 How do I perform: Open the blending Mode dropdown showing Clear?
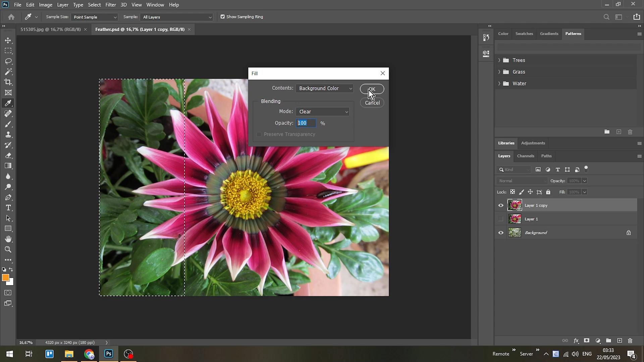(x=346, y=111)
